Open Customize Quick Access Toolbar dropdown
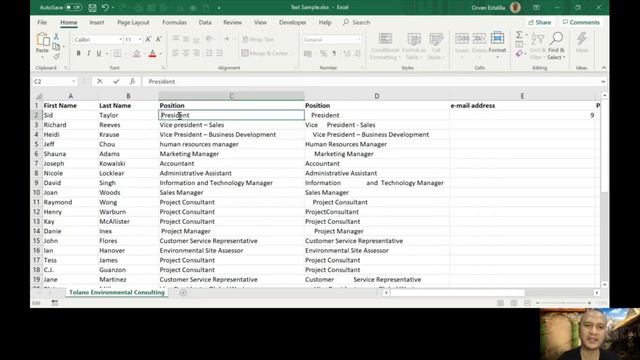 tap(219, 8)
